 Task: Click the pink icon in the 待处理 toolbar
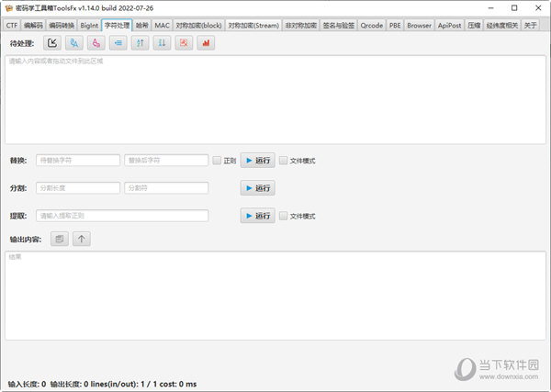96,43
